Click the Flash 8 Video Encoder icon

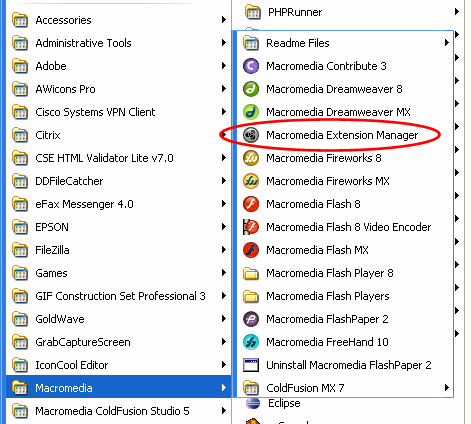(251, 227)
